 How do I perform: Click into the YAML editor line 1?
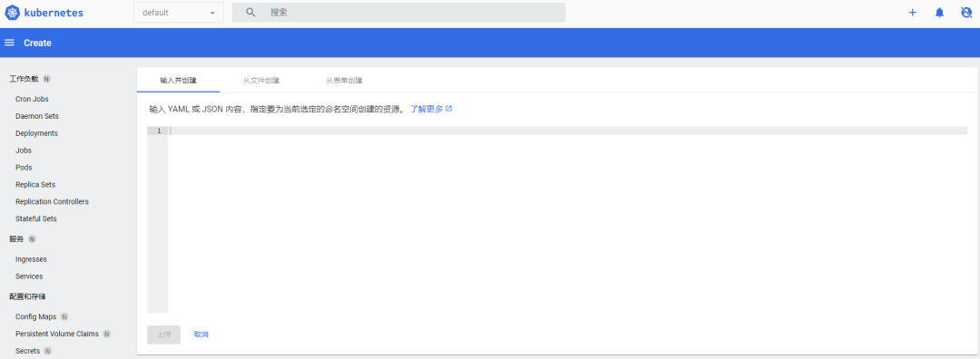pos(567,131)
